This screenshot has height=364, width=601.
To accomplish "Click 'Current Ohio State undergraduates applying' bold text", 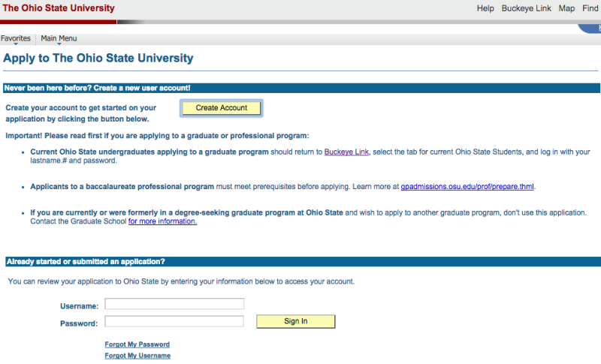I will click(149, 152).
